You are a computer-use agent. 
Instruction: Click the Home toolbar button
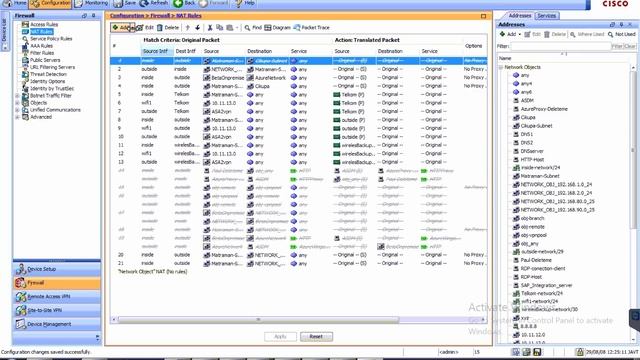click(x=14, y=3)
